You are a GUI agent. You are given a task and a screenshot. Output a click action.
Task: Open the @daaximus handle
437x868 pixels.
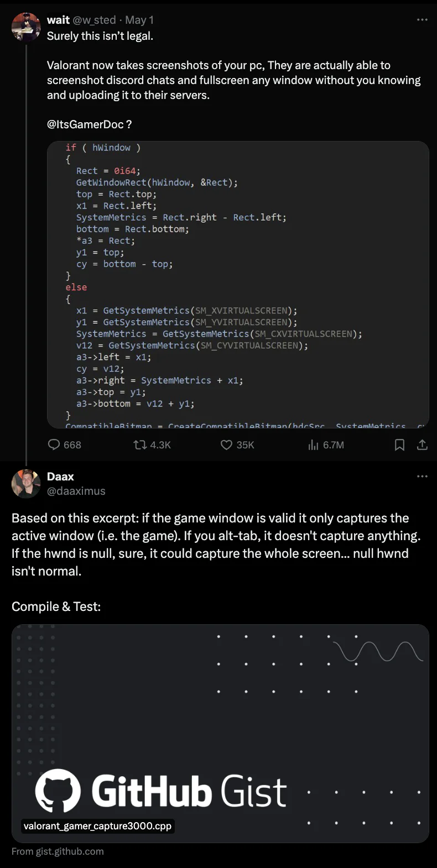click(x=76, y=491)
